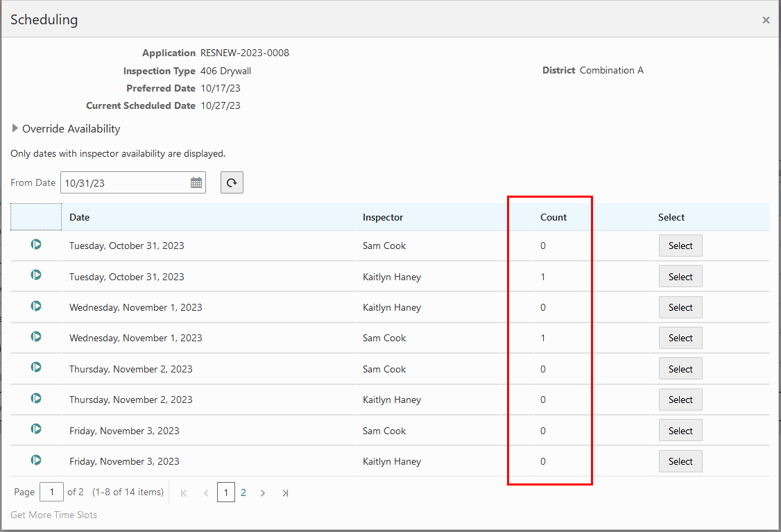Select Sam Cook for Wednesday November 1
Screen dimensions: 781x532
pos(680,338)
